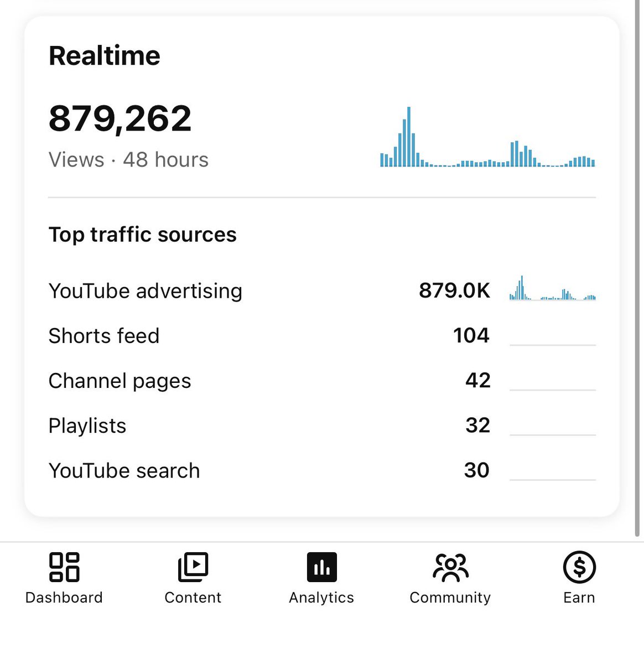Tap the 104 value for Shorts feed
The width and height of the screenshot is (644, 664).
click(471, 335)
